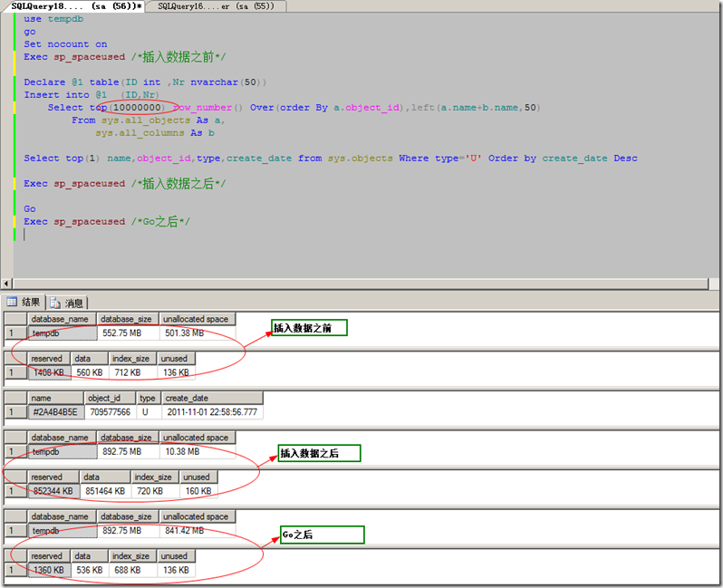Click the 10000000 value in the query editor

click(138, 107)
